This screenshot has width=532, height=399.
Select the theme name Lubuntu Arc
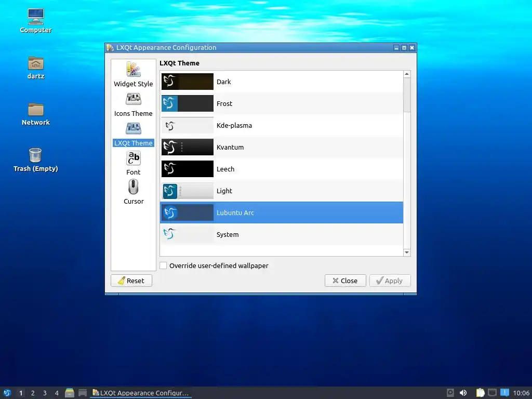click(235, 212)
